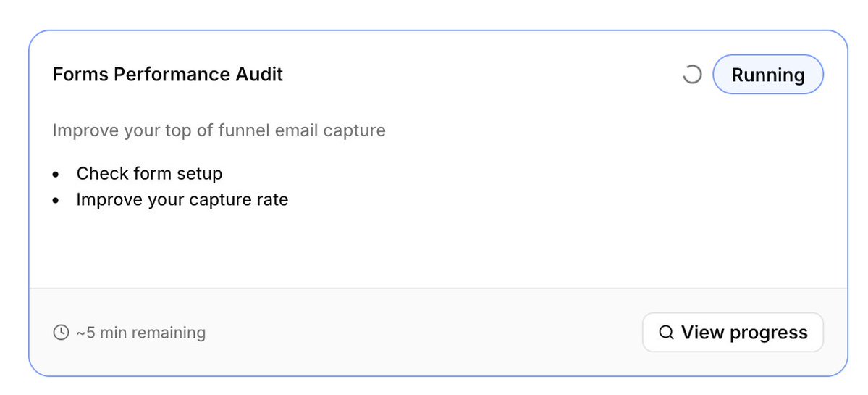This screenshot has height=395, width=868.
Task: Click the 'Improve your capture rate' bullet
Action: pyautogui.click(x=182, y=199)
